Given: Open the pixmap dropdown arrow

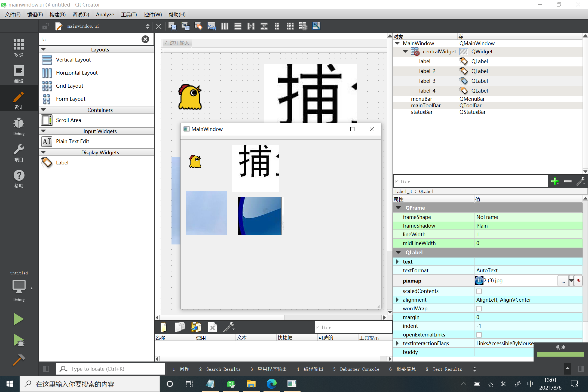Looking at the screenshot, I should (571, 281).
